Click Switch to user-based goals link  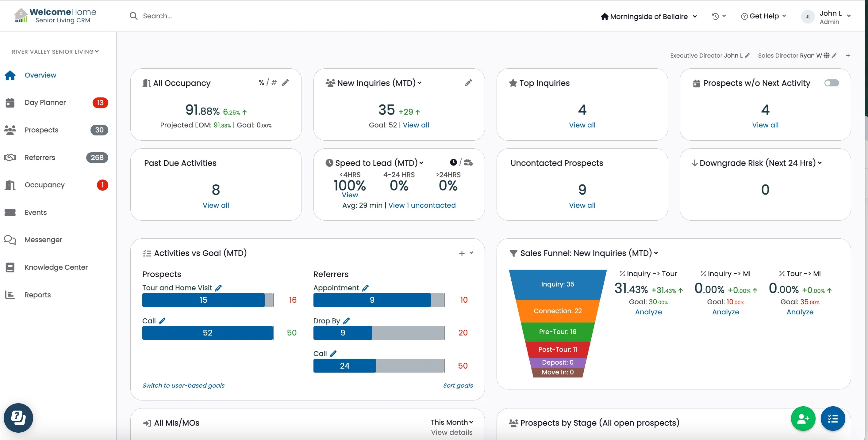coord(183,385)
